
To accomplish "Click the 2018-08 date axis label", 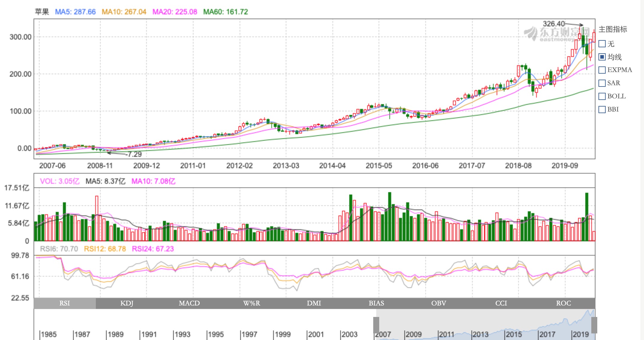I will (518, 166).
